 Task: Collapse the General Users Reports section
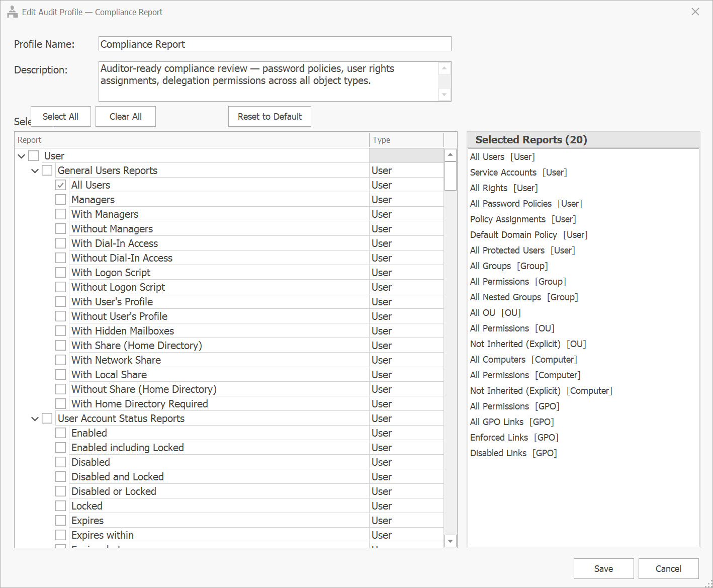[x=35, y=170]
